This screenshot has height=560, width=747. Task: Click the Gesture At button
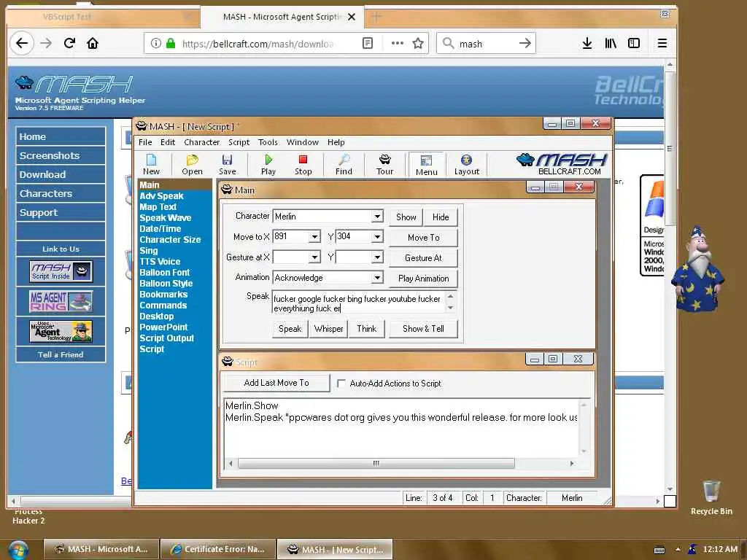click(x=424, y=258)
